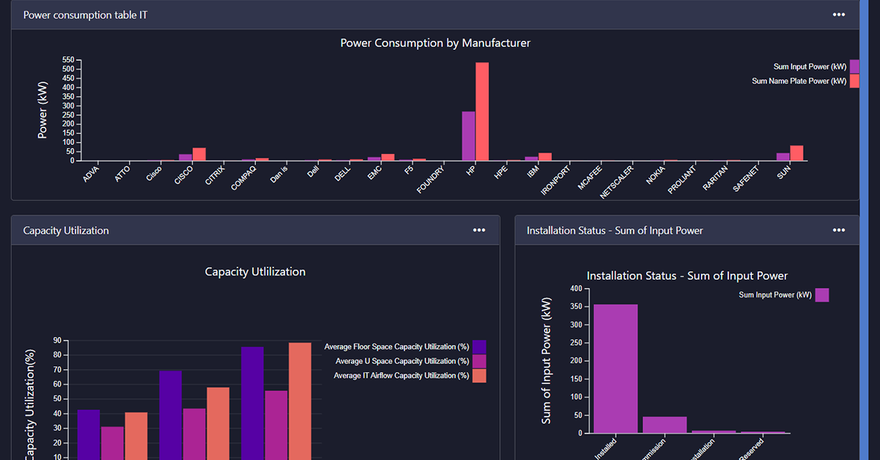The image size is (880, 460).
Task: Click the COMPAQ axis label
Action: pyautogui.click(x=244, y=178)
